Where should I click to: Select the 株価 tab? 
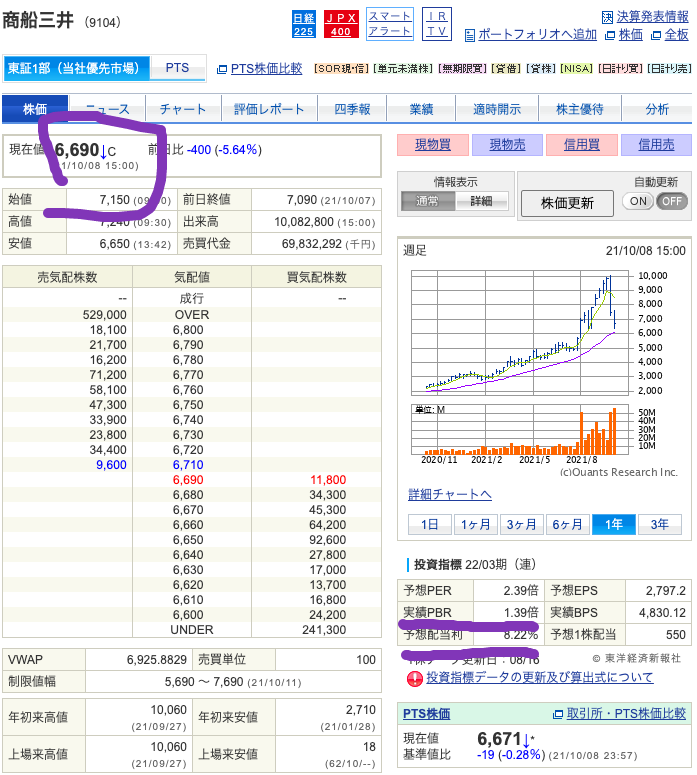[35, 109]
